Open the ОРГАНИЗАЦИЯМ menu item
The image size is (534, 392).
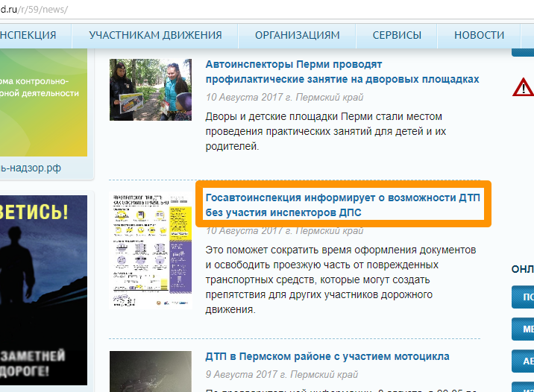click(x=297, y=35)
